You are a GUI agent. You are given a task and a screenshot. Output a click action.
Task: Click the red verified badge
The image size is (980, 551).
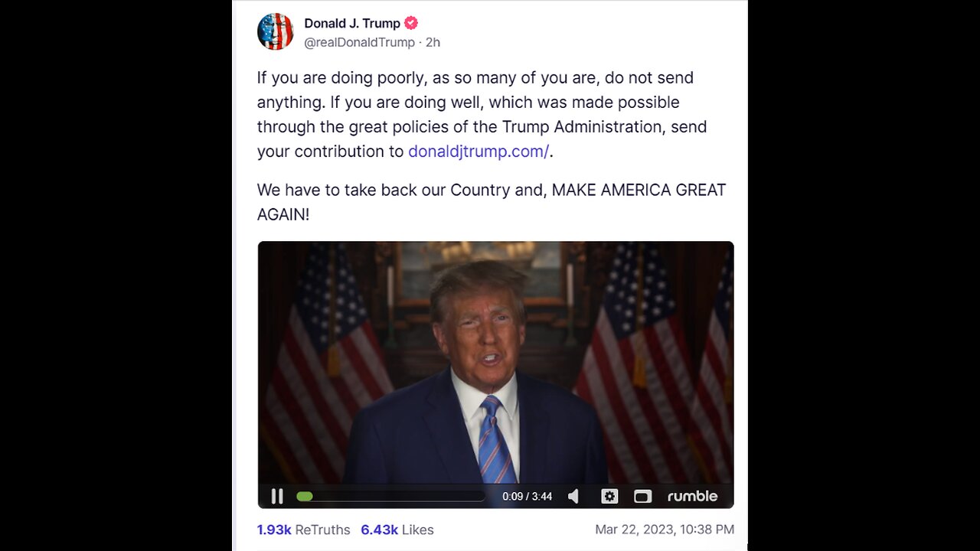pos(411,23)
